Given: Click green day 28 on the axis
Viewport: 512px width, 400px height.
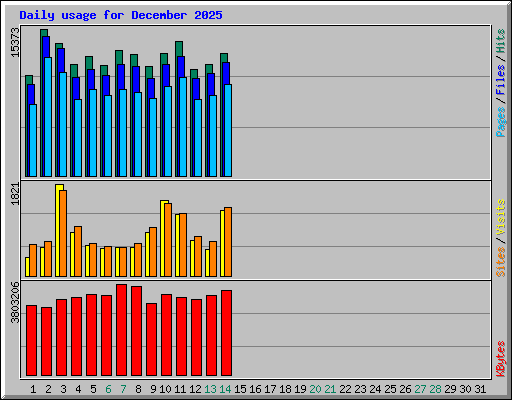Looking at the screenshot, I should tap(435, 389).
